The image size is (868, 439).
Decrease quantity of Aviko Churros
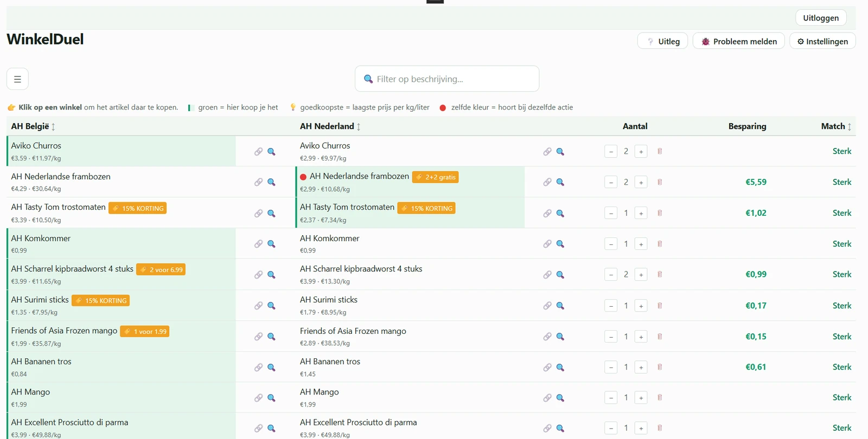tap(611, 152)
